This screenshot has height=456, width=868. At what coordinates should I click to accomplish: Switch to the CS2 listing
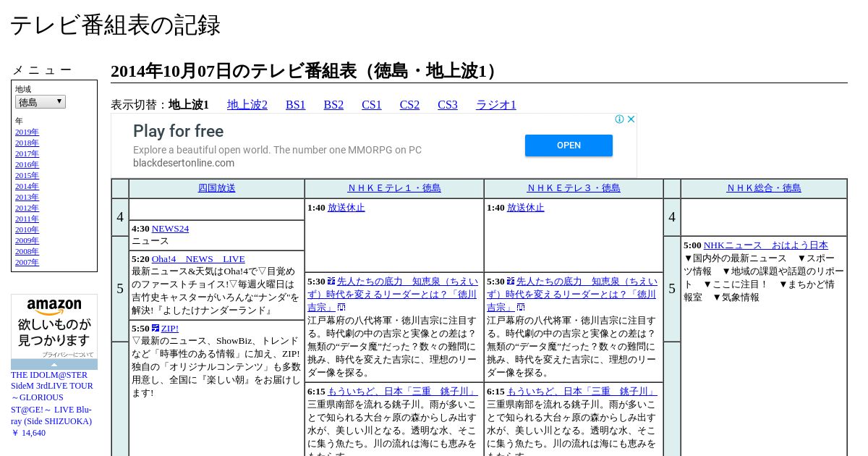pos(409,105)
